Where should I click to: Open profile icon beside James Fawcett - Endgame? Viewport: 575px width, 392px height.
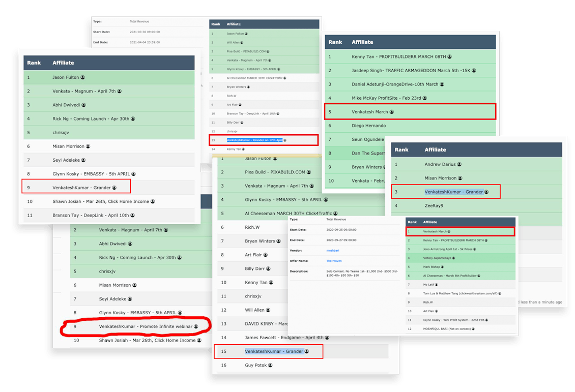tap(327, 338)
